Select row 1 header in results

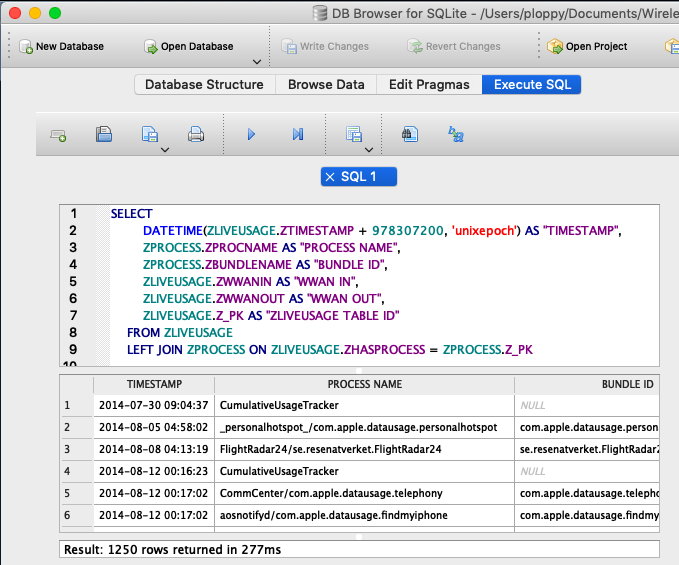pos(76,405)
